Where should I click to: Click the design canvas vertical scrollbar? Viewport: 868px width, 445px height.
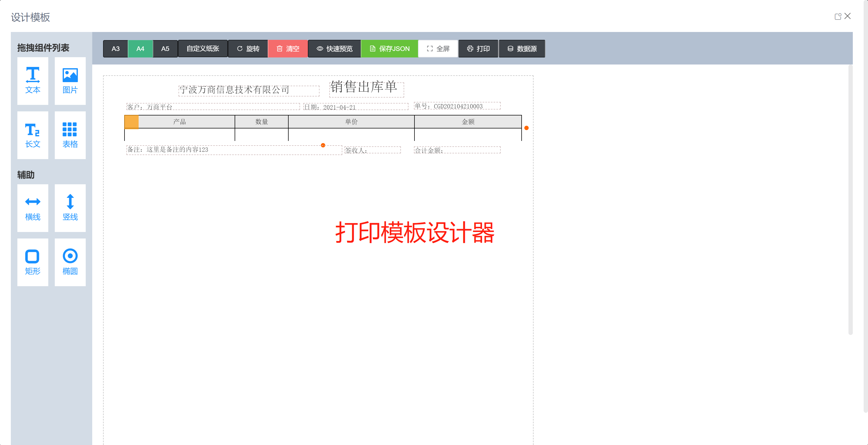(x=850, y=200)
